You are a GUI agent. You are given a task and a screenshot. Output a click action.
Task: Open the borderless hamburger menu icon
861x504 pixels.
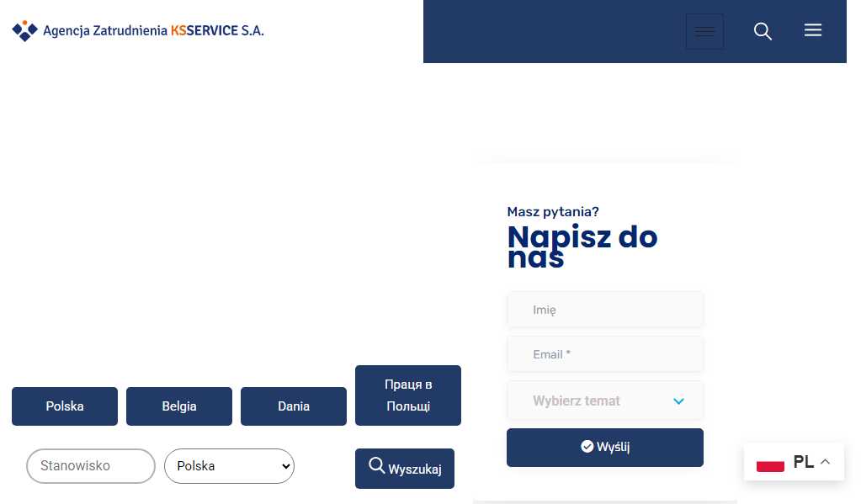pyautogui.click(x=812, y=30)
